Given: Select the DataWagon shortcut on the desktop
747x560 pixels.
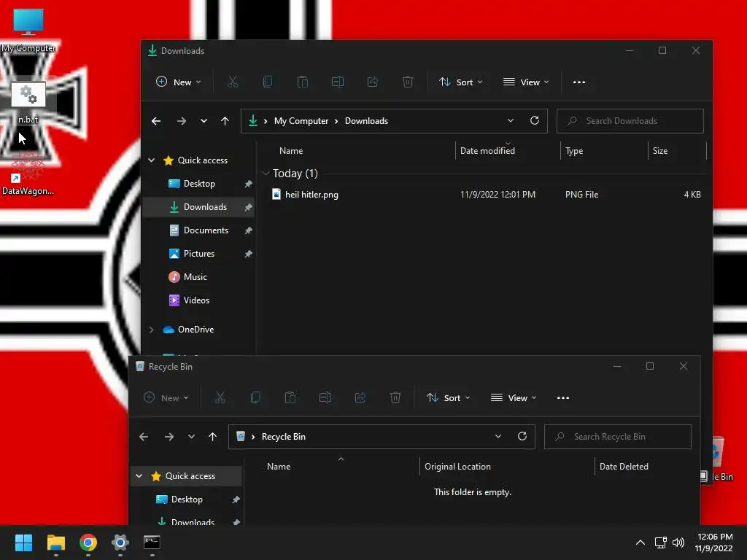Looking at the screenshot, I should point(28,175).
